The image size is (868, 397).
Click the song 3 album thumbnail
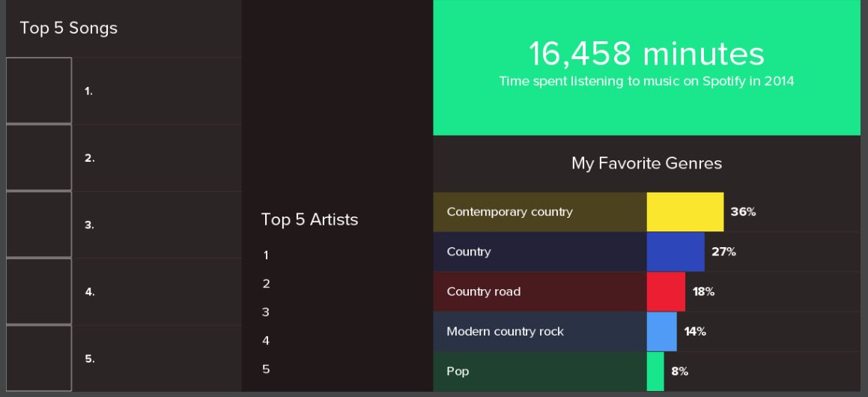(39, 225)
